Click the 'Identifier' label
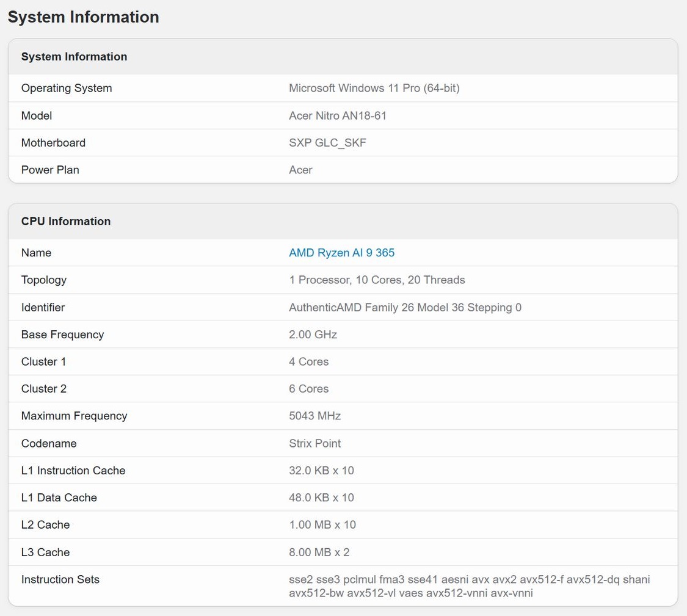The width and height of the screenshot is (687, 616). coord(43,308)
